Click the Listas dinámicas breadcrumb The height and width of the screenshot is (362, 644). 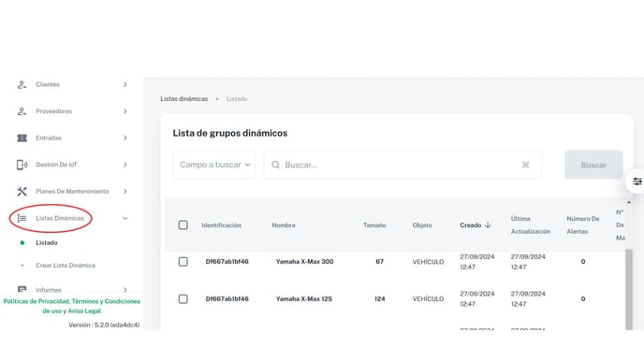pos(184,99)
